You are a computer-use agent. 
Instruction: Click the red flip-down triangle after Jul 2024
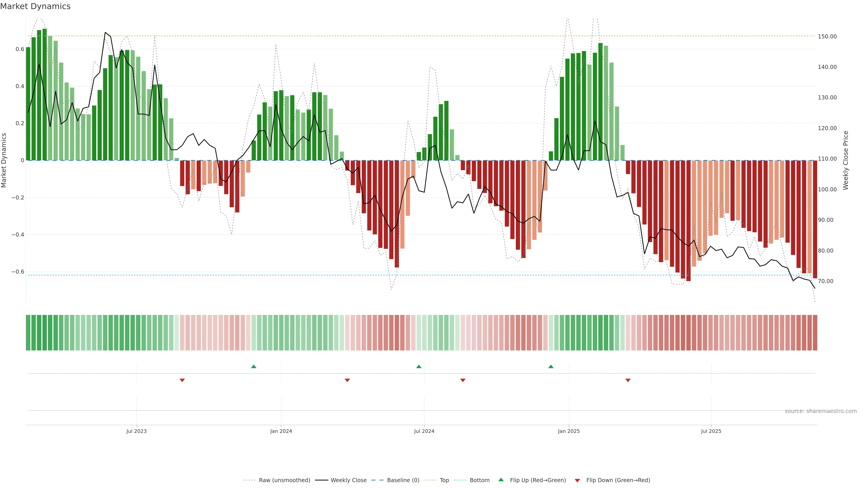[463, 380]
